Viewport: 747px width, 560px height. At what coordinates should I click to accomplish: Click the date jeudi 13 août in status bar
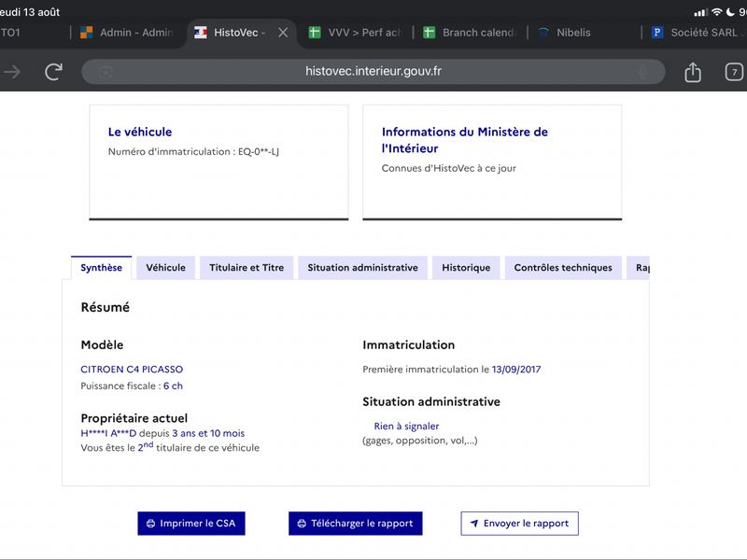pos(30,12)
